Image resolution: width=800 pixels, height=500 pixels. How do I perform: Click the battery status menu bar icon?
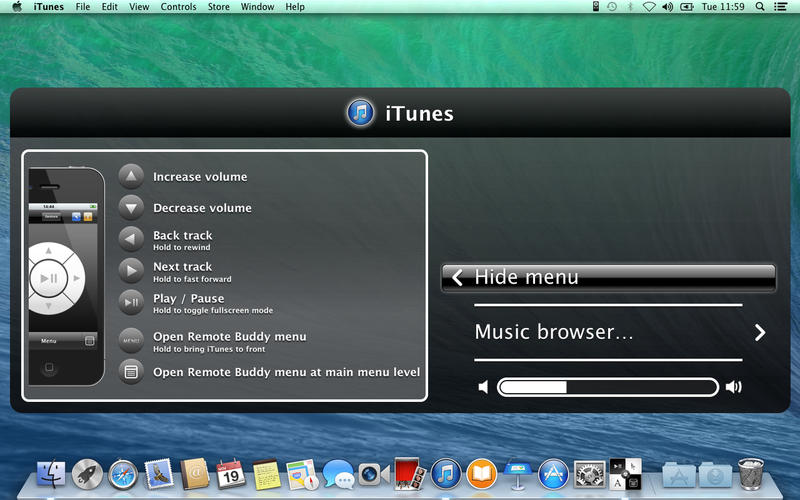687,7
